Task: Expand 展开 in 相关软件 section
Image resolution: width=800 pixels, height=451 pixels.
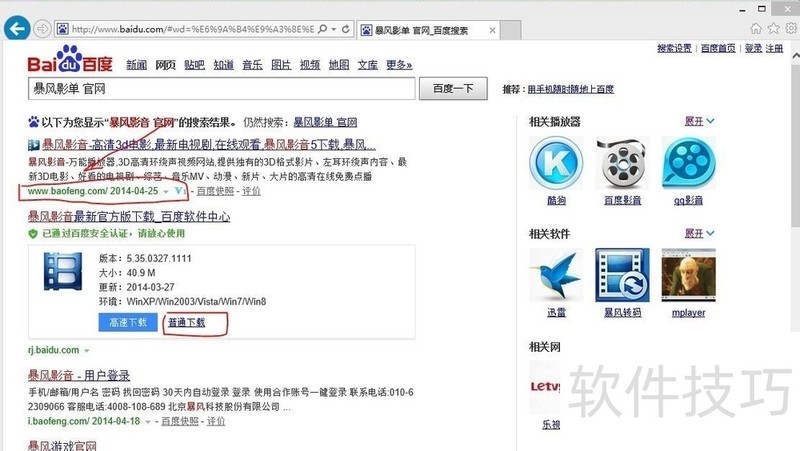Action: (699, 234)
